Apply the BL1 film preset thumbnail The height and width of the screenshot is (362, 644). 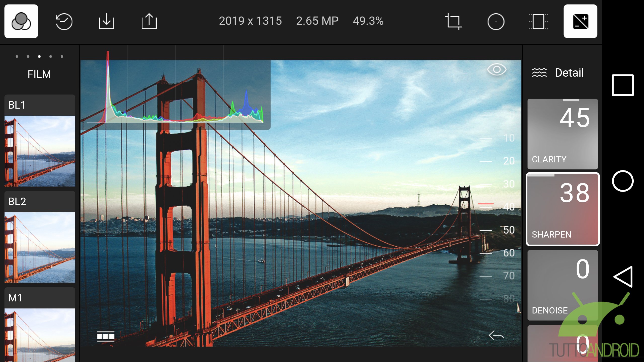(40, 151)
